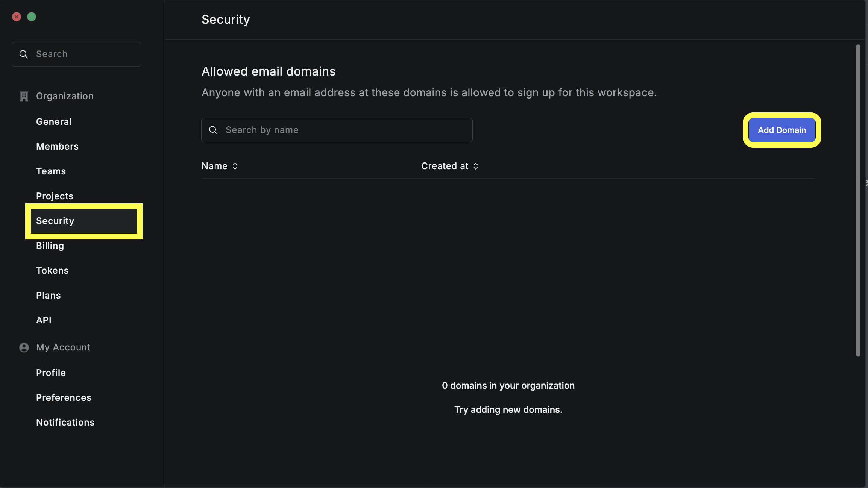This screenshot has width=868, height=488.
Task: Add a new allowed email domain
Action: click(x=782, y=130)
